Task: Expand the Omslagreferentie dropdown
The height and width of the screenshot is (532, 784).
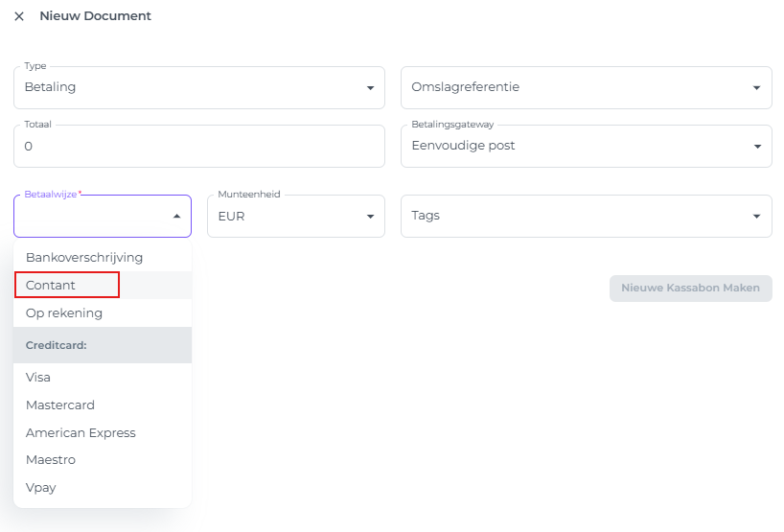Action: coord(585,87)
